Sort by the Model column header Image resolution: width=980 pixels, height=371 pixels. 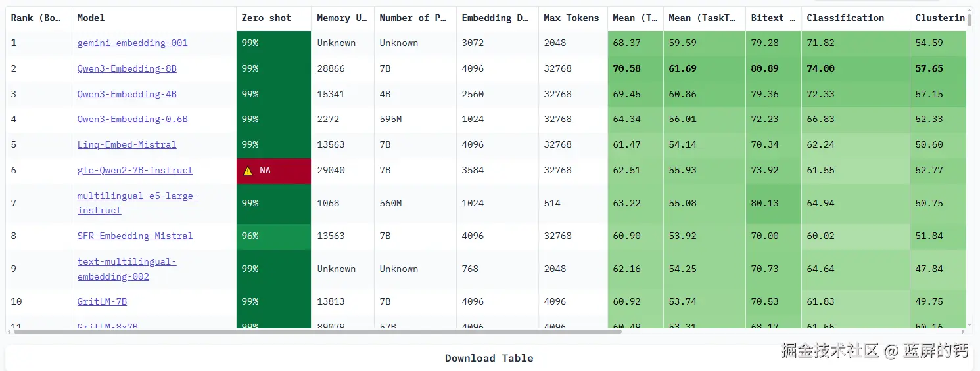[x=154, y=18]
